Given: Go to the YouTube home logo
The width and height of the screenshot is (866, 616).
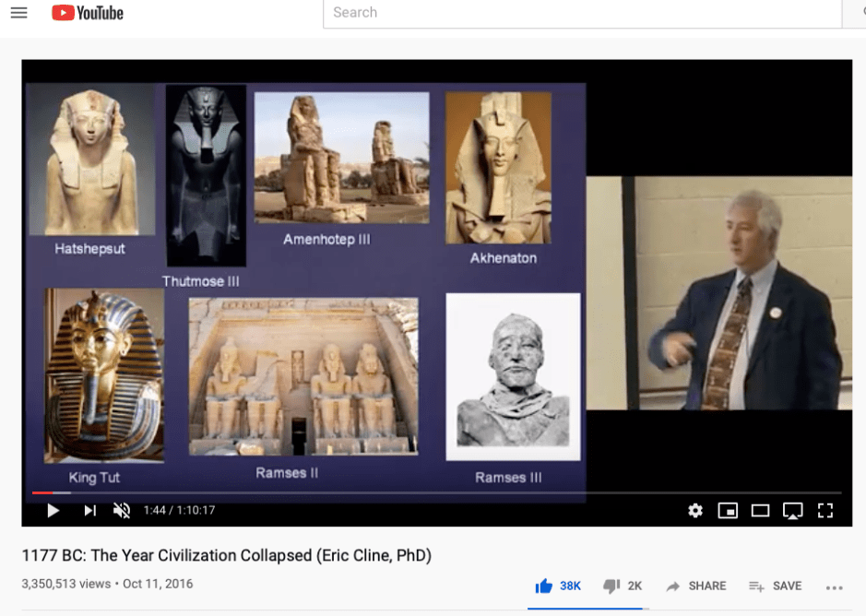Looking at the screenshot, I should pos(88,13).
